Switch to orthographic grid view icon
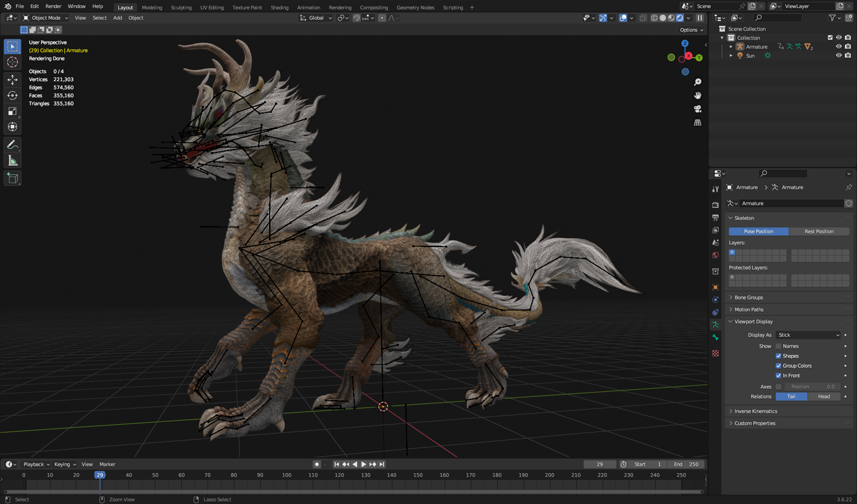The width and height of the screenshot is (857, 504). tap(698, 123)
